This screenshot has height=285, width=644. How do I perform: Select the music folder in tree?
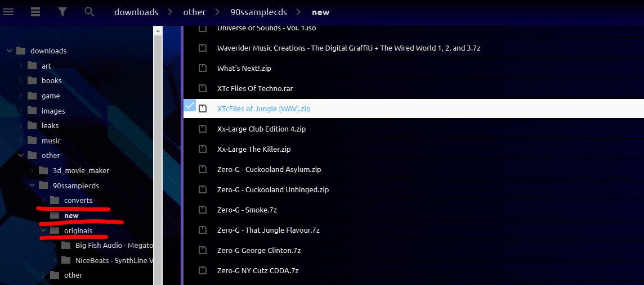(x=51, y=141)
